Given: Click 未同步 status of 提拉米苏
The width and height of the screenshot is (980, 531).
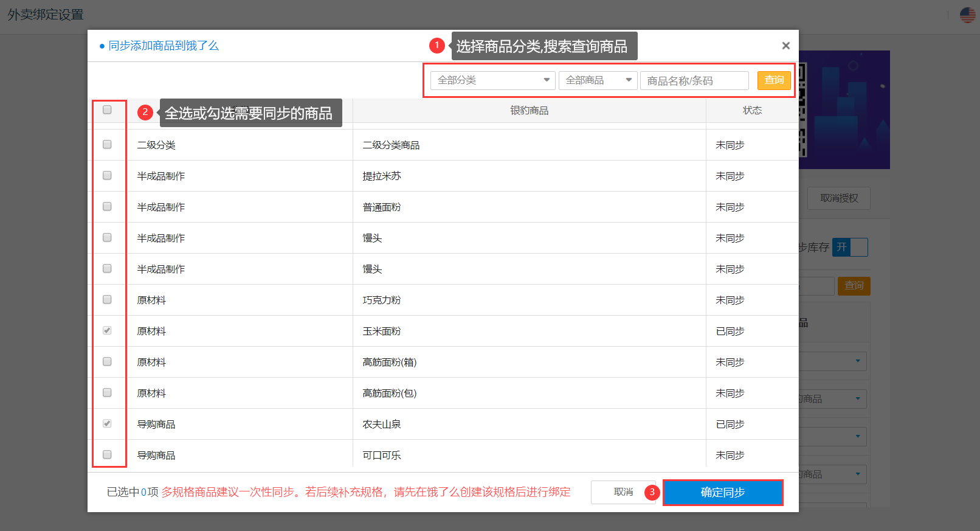Looking at the screenshot, I should tap(730, 176).
